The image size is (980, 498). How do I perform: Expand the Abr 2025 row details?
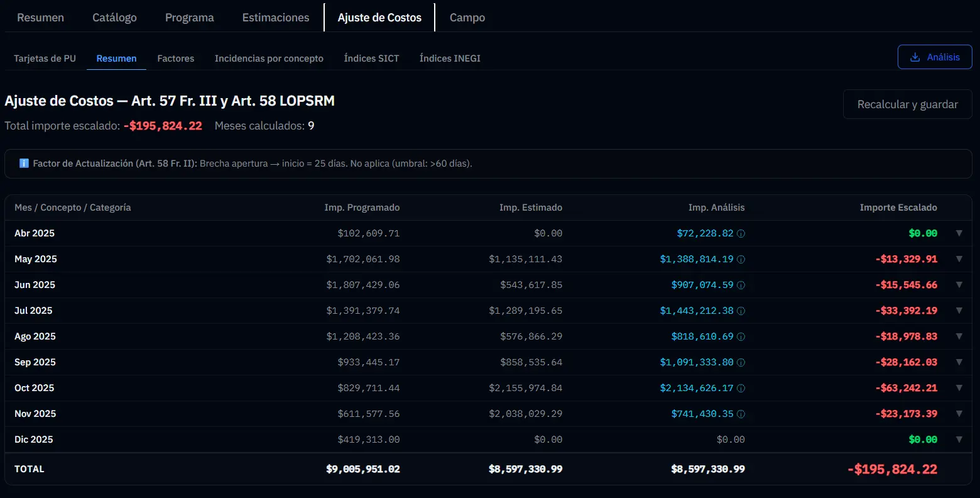click(959, 233)
